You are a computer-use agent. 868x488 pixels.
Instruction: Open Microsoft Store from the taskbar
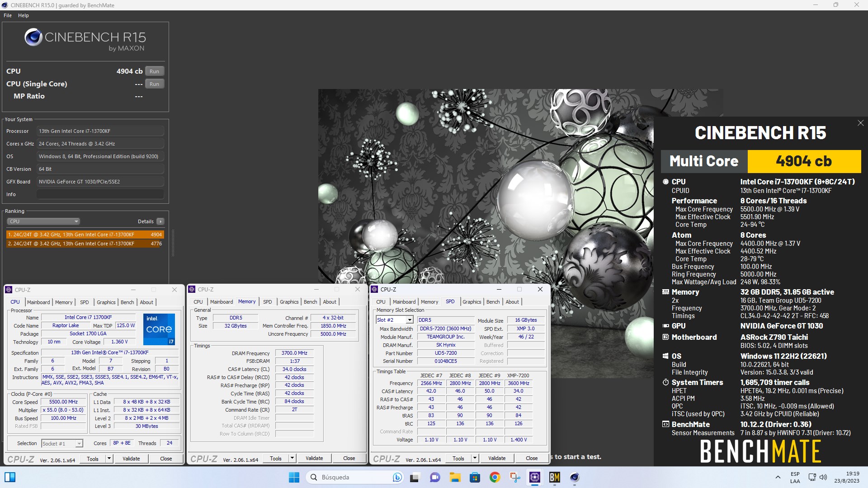[475, 477]
